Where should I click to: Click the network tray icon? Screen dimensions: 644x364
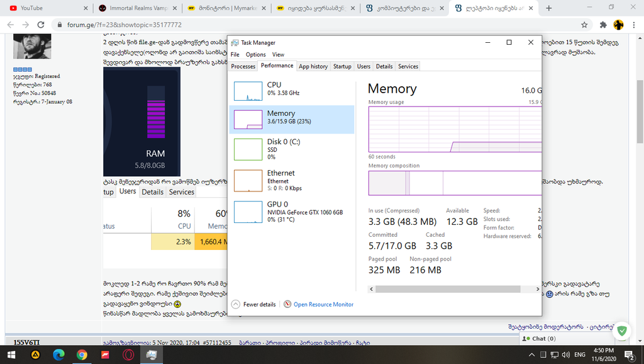click(555, 355)
